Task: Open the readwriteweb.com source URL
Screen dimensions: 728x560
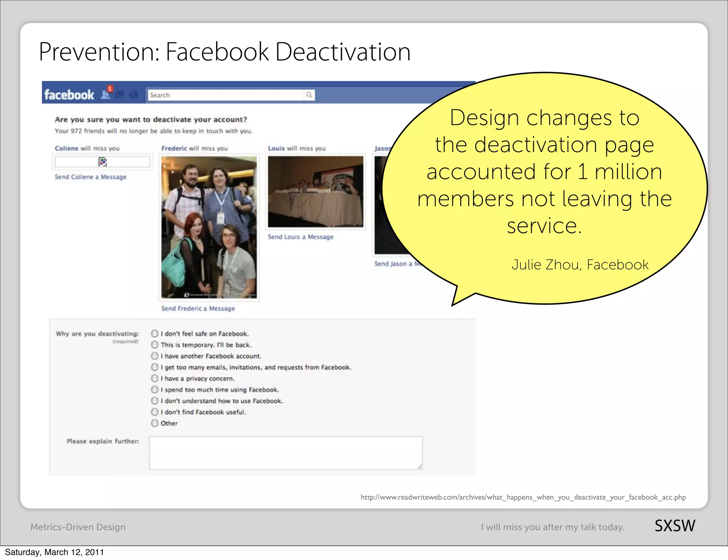Action: point(523,497)
